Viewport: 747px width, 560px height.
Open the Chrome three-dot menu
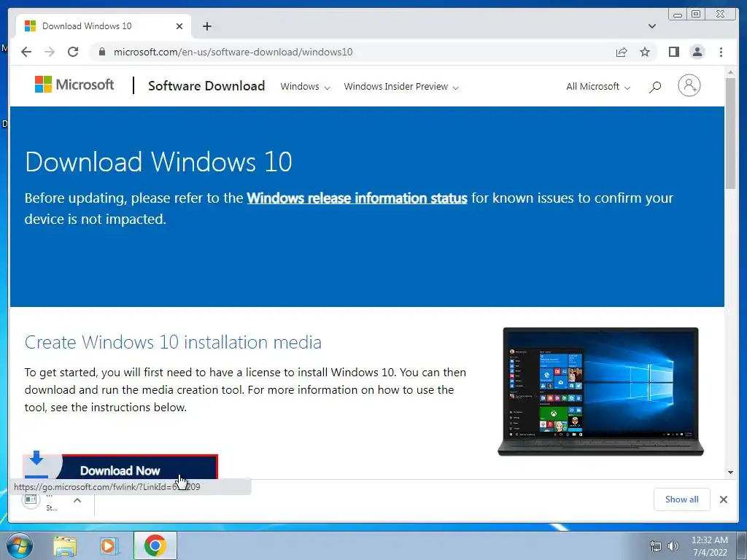coord(721,52)
